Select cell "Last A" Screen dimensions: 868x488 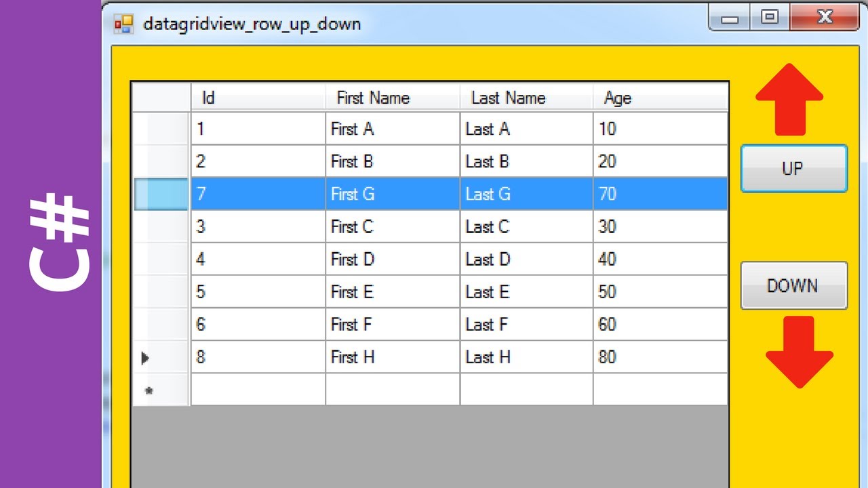coord(526,129)
